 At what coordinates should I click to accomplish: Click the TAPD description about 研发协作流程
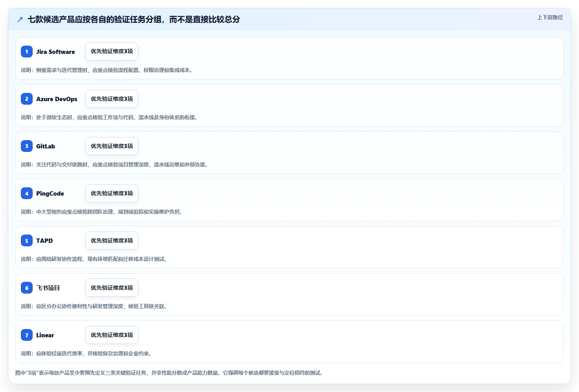pyautogui.click(x=94, y=259)
